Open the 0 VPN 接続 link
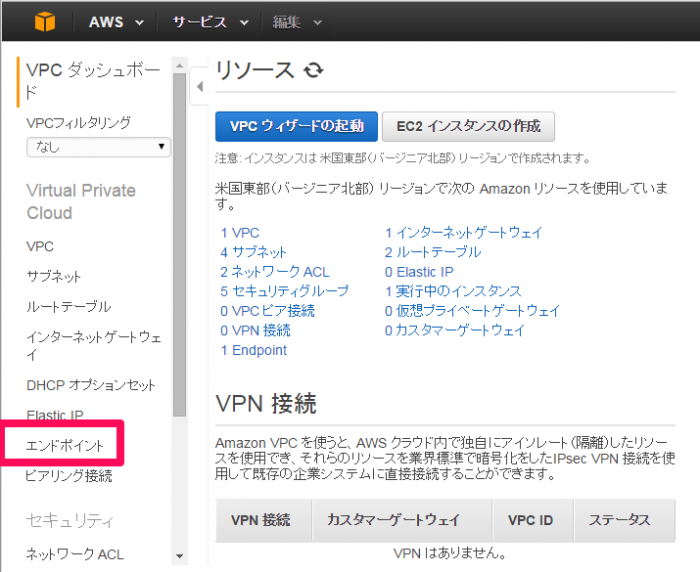This screenshot has height=572, width=700. (255, 330)
